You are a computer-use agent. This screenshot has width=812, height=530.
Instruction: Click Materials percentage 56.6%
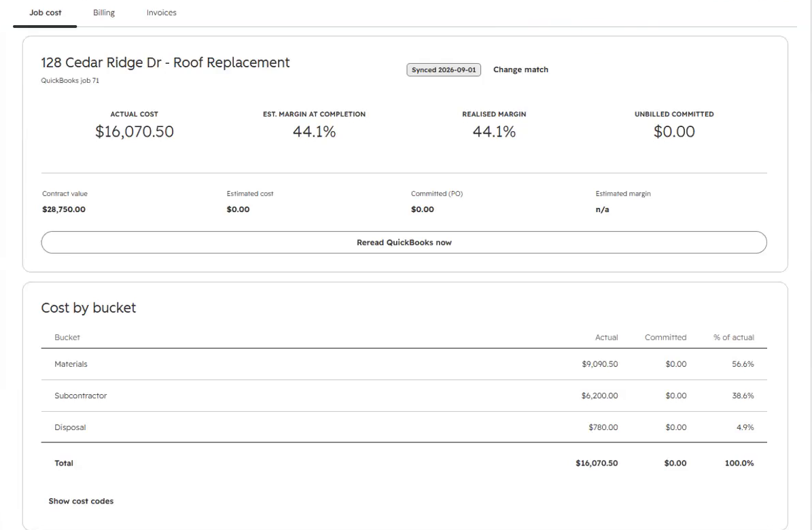743,364
